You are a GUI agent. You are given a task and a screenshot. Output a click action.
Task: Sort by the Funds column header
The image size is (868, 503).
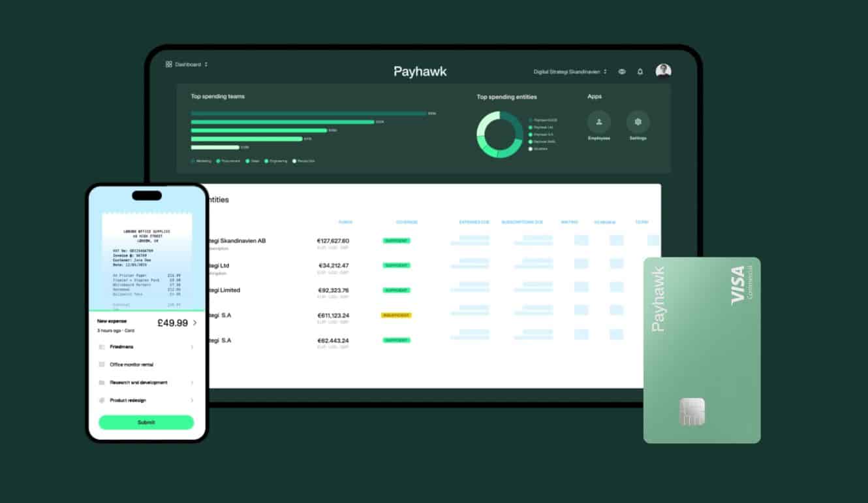(345, 222)
